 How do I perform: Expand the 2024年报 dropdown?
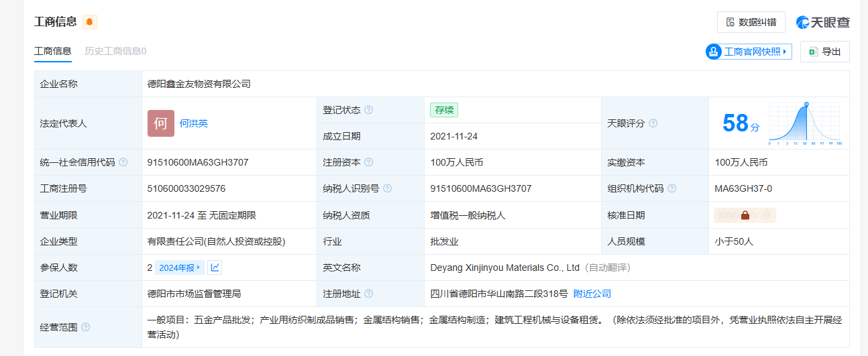pyautogui.click(x=180, y=268)
